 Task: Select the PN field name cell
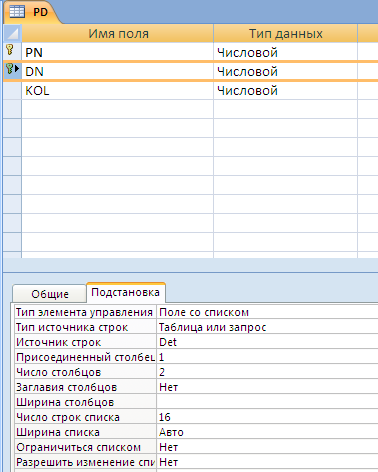118,52
